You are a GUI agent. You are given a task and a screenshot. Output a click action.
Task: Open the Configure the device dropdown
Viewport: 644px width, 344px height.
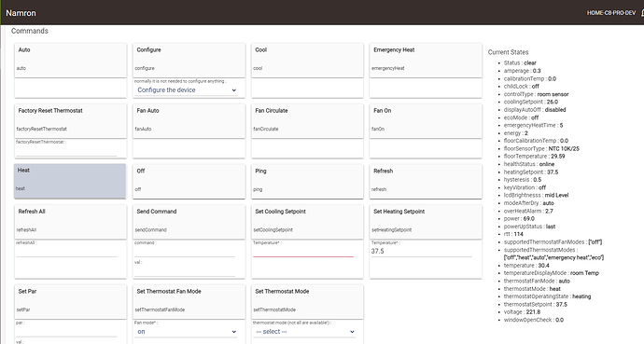pyautogui.click(x=187, y=90)
